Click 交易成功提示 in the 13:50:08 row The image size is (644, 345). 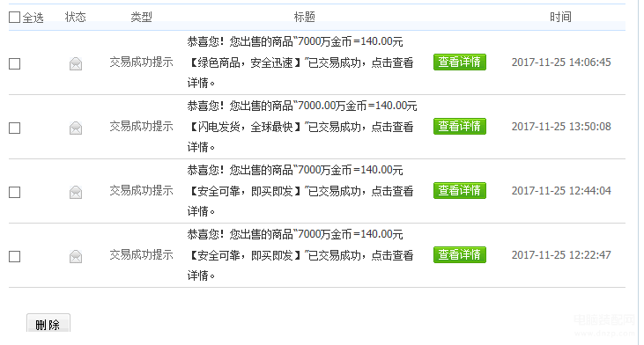click(x=141, y=127)
